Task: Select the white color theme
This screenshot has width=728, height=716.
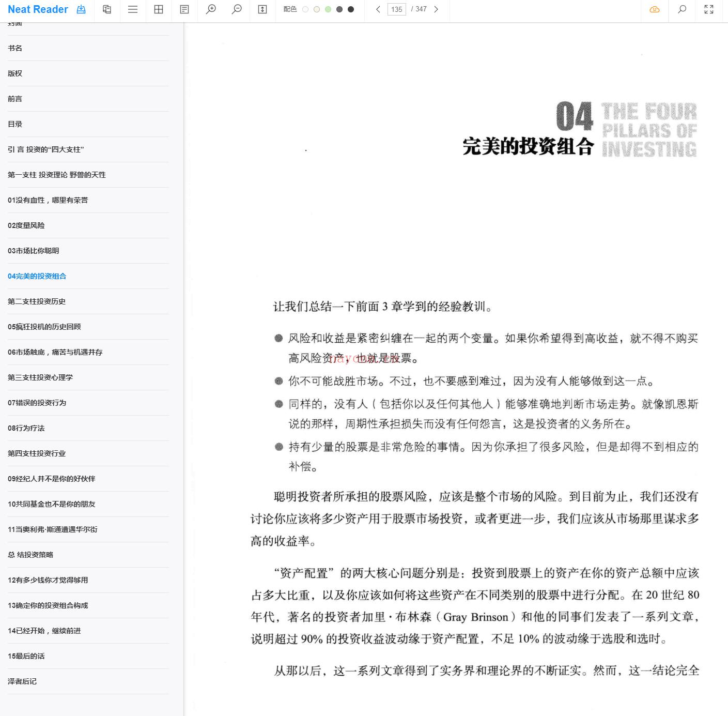Action: coord(305,9)
